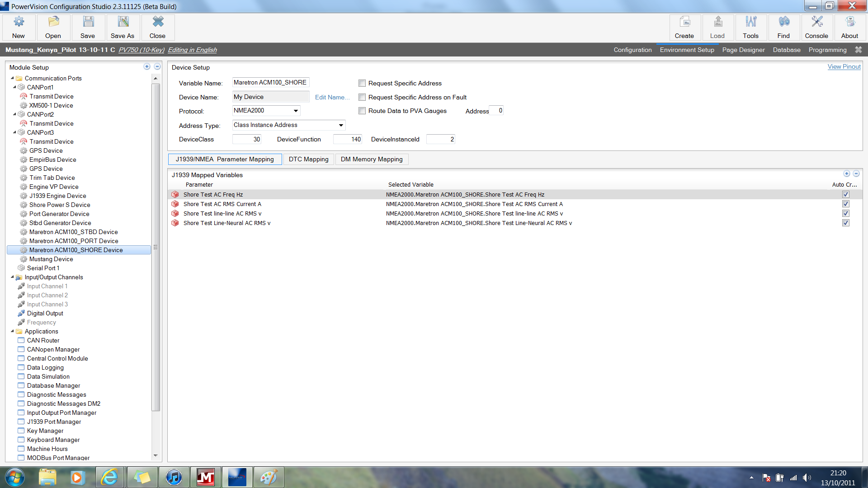Click the Create icon in toolbar

coord(684,26)
